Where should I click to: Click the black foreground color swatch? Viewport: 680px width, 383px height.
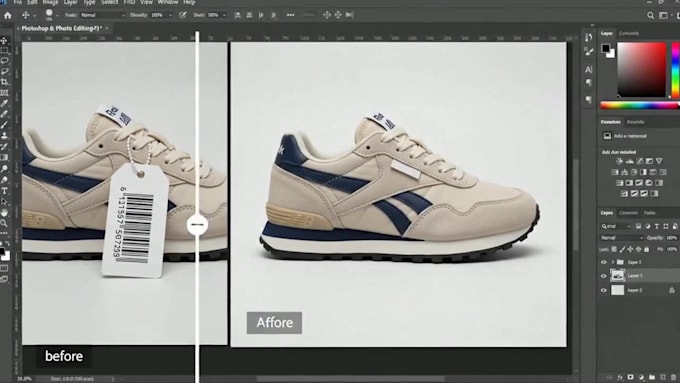click(x=606, y=48)
